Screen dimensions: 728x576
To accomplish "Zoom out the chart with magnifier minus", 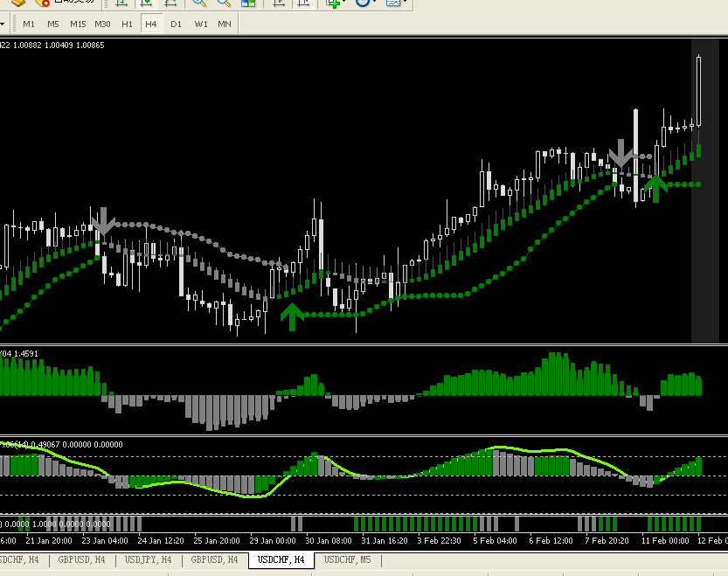I will (x=224, y=3).
